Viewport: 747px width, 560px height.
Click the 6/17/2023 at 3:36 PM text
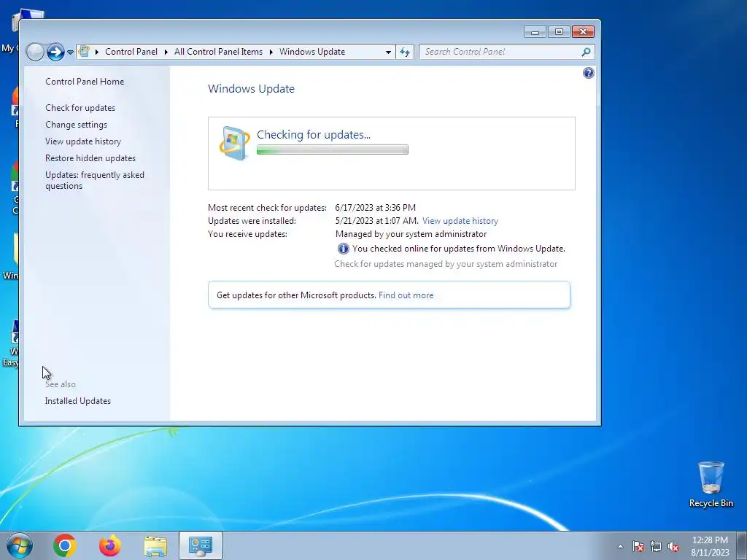376,208
